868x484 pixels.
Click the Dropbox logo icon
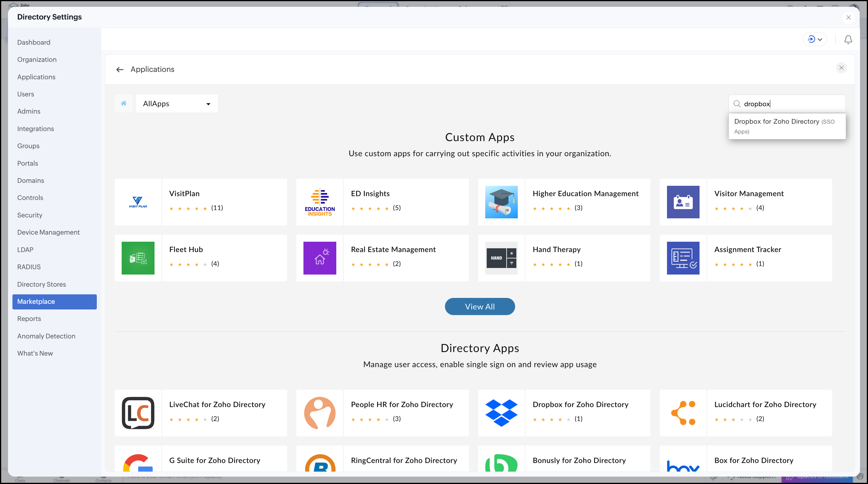[x=501, y=413]
